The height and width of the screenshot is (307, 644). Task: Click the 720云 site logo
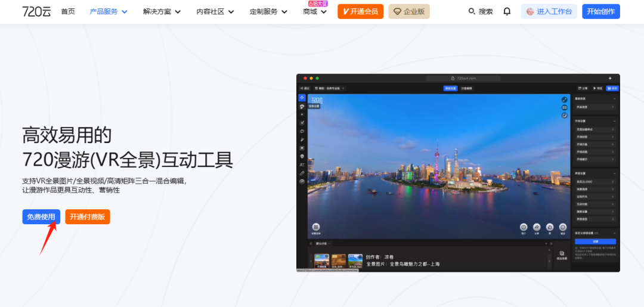[36, 11]
